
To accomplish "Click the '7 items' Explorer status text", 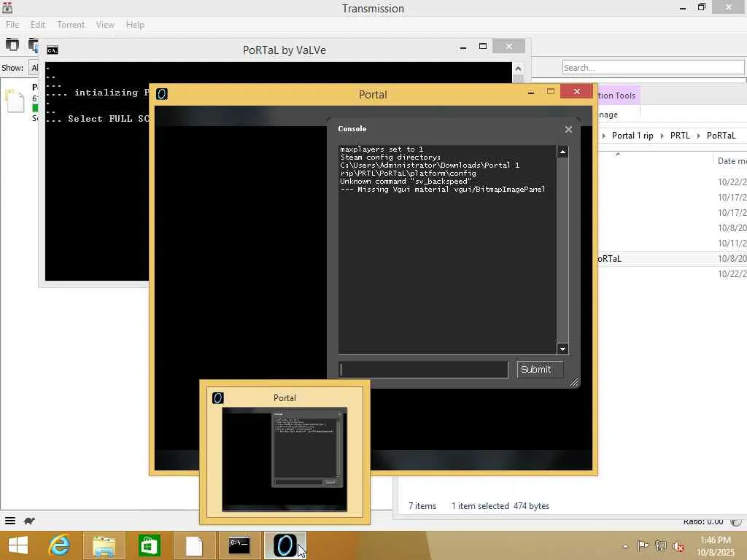I will coord(422,506).
